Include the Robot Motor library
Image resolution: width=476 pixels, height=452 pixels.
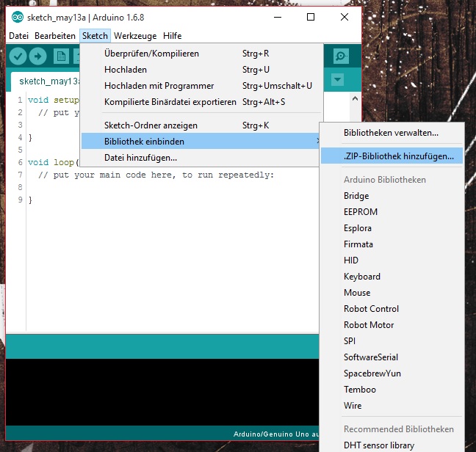pos(392,325)
